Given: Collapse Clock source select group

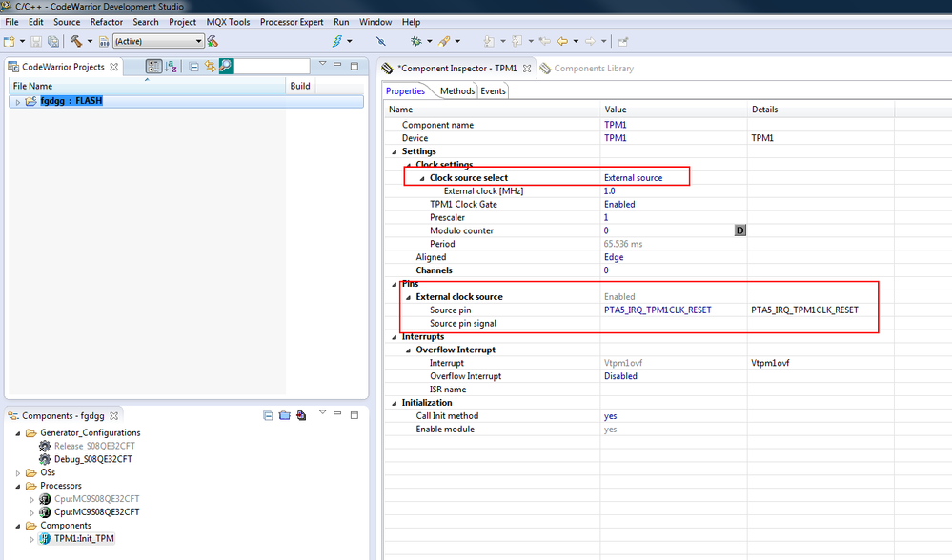Looking at the screenshot, I should (x=422, y=178).
